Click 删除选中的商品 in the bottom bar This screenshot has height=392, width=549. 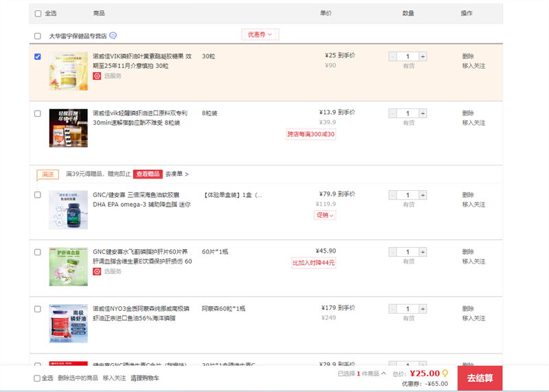click(78, 378)
